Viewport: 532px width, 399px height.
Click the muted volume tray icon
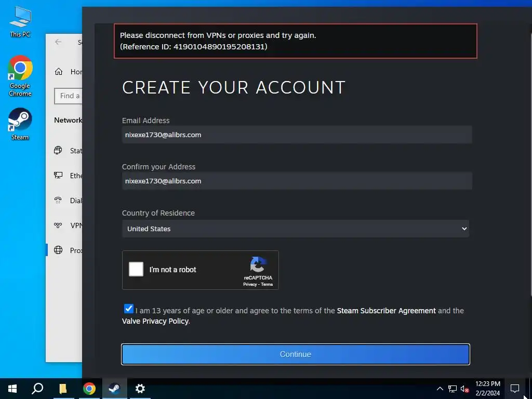tap(464, 389)
